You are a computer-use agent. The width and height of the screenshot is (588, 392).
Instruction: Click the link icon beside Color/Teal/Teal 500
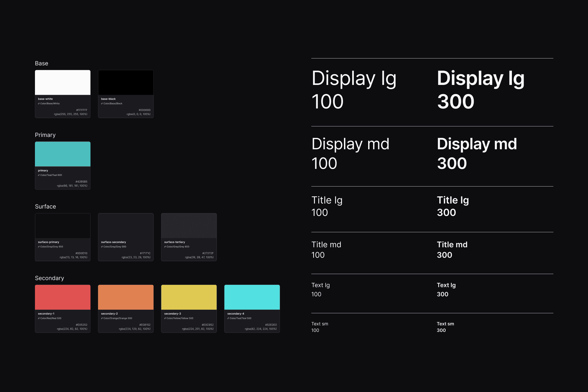coord(228,318)
